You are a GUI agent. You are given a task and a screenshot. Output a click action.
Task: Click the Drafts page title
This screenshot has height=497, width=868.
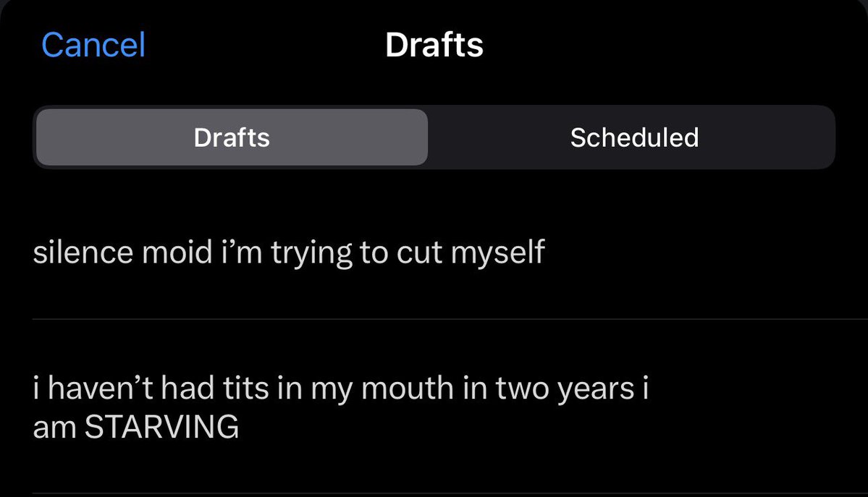(434, 45)
